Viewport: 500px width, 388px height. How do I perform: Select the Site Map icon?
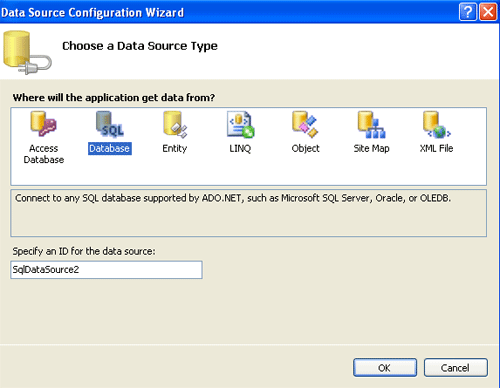pos(371,124)
